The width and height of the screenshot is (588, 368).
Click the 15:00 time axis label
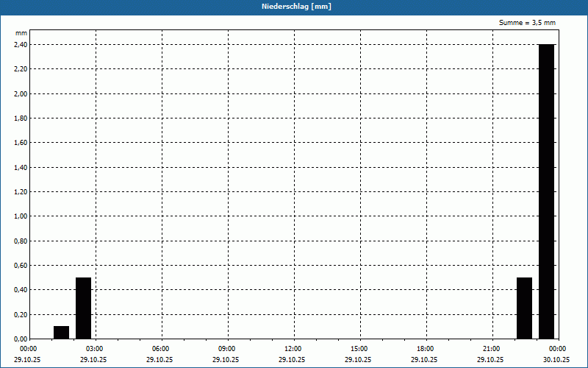click(x=359, y=349)
